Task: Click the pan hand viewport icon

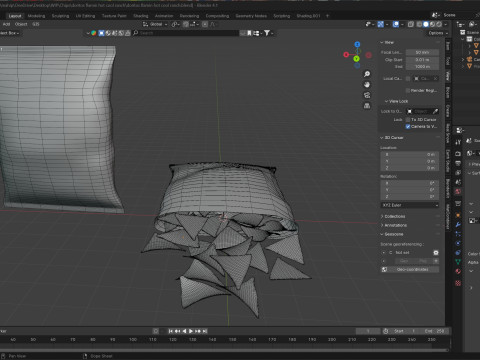Action: point(367,84)
